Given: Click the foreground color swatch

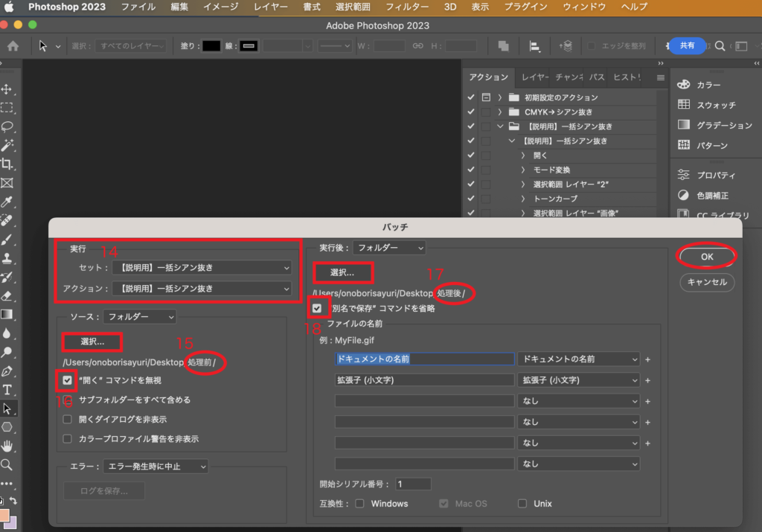Looking at the screenshot, I should [x=4, y=516].
